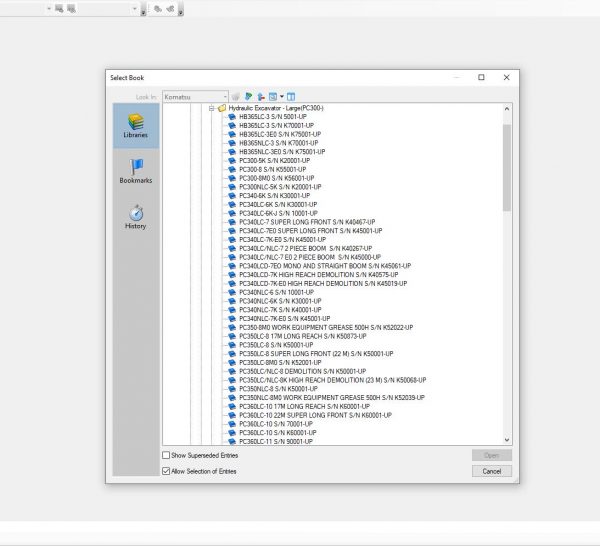600x546 pixels.
Task: Click book icon beside HB365LC-3 S/N 5001-UP
Action: coord(232,117)
